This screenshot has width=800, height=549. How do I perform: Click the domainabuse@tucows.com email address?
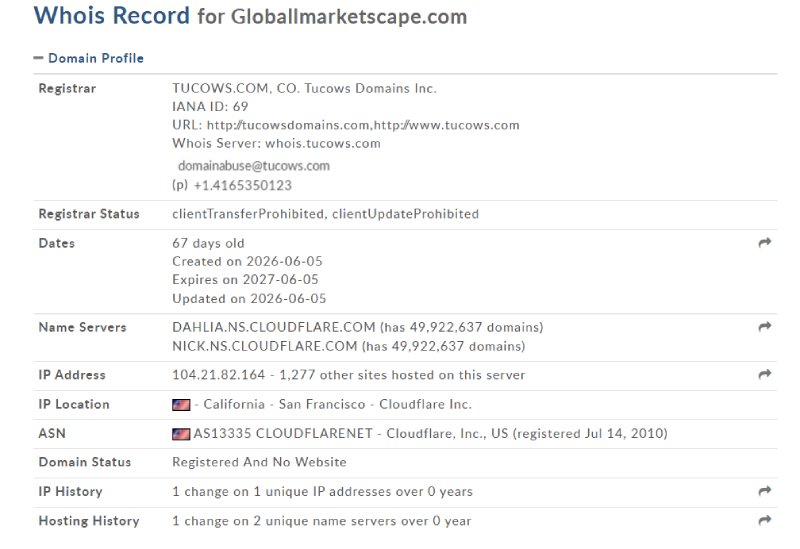[x=254, y=166]
